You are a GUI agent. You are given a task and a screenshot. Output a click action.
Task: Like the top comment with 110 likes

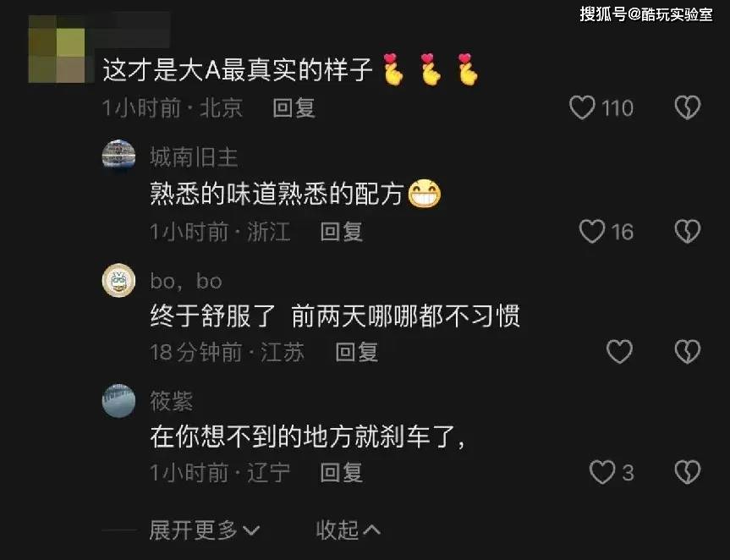pos(582,107)
